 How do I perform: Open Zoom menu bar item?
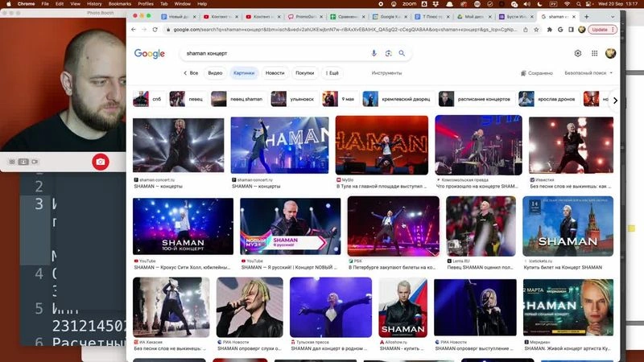coord(409,4)
